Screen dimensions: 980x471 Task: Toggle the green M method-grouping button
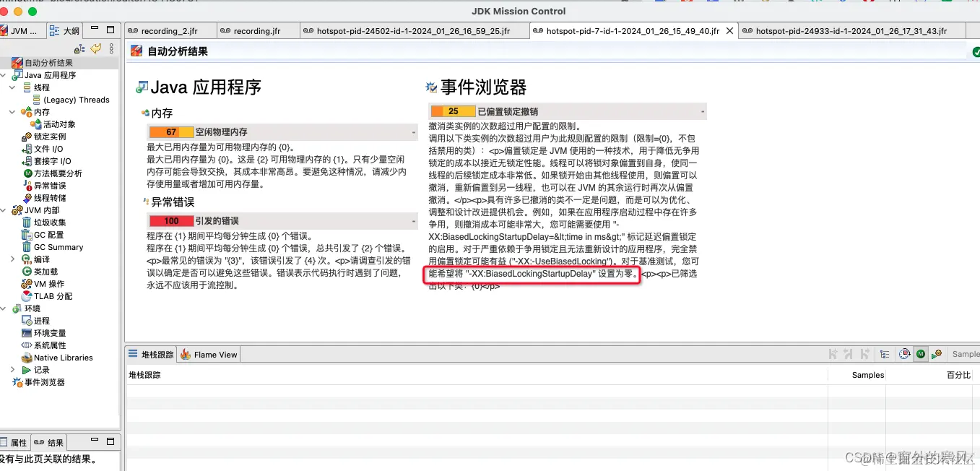pyautogui.click(x=921, y=354)
